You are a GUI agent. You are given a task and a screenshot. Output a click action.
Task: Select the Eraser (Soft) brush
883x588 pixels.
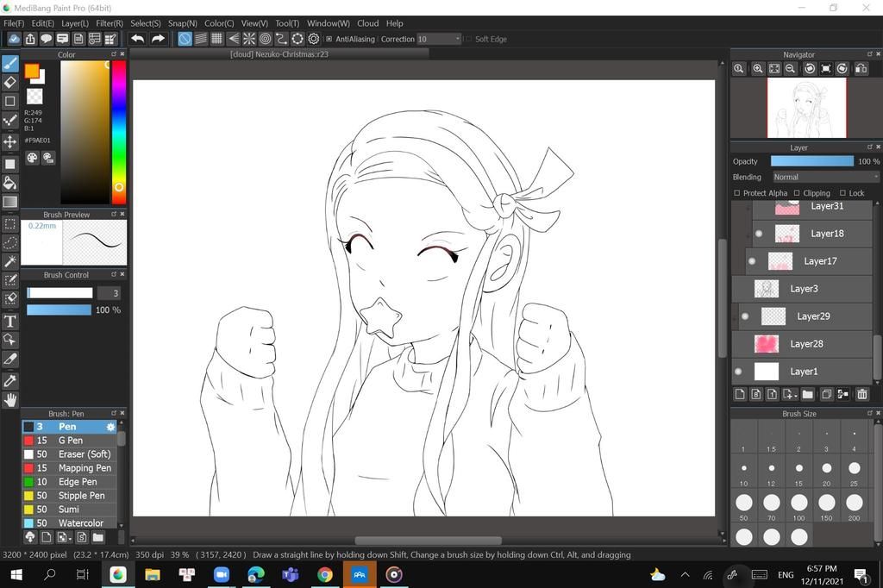pyautogui.click(x=69, y=454)
